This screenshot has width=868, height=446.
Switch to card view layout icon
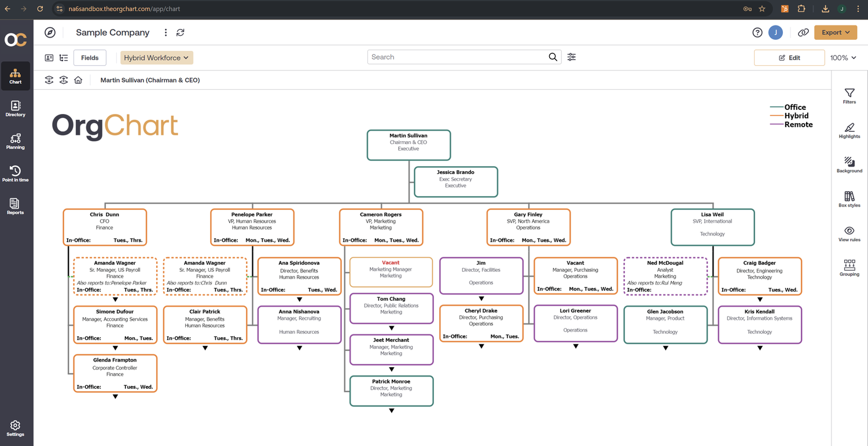tap(49, 58)
